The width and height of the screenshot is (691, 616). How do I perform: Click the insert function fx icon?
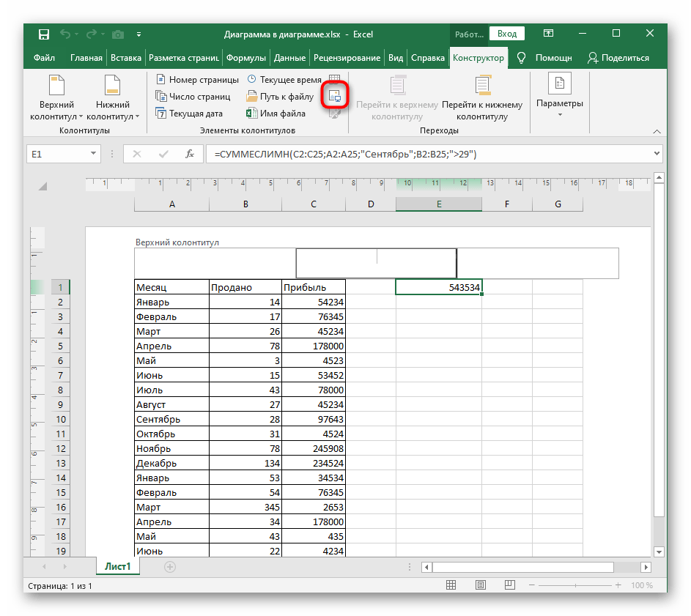pyautogui.click(x=189, y=154)
